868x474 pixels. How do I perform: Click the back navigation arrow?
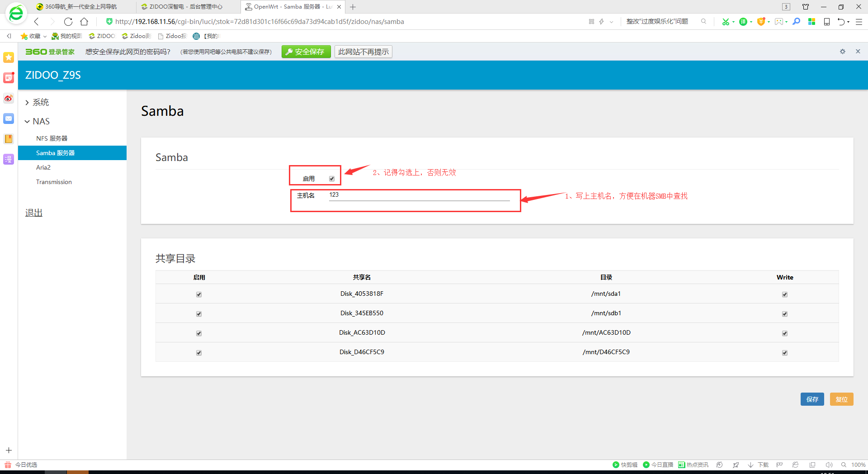click(x=37, y=22)
